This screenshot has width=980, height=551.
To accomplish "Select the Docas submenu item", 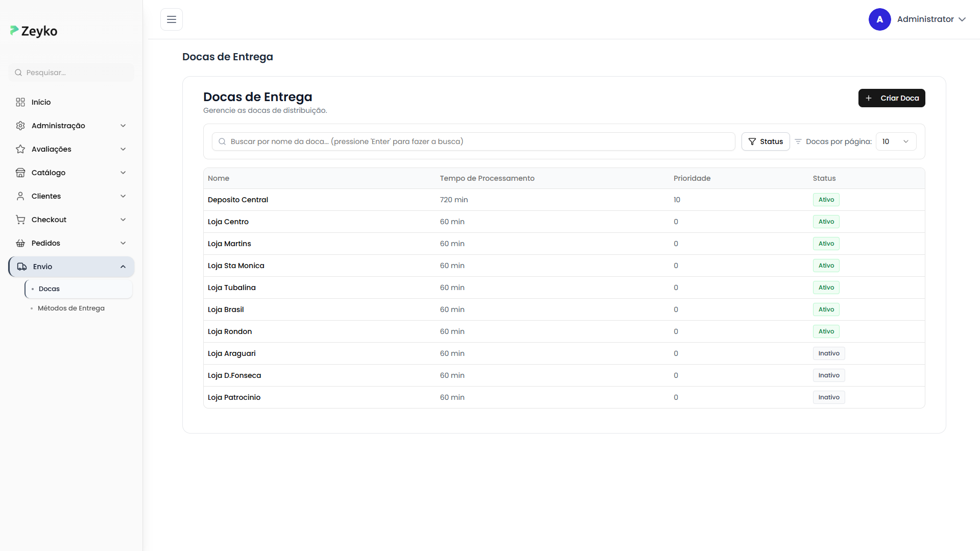I will (x=49, y=289).
